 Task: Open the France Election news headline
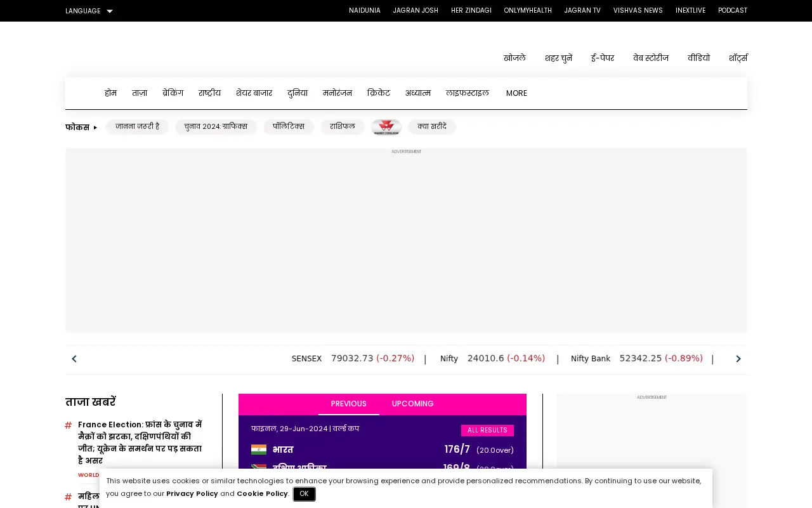(x=140, y=442)
